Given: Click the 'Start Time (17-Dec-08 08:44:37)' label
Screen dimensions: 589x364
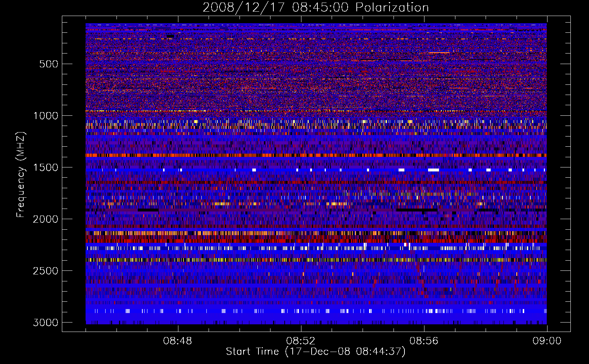Looking at the screenshot, I should [316, 352].
